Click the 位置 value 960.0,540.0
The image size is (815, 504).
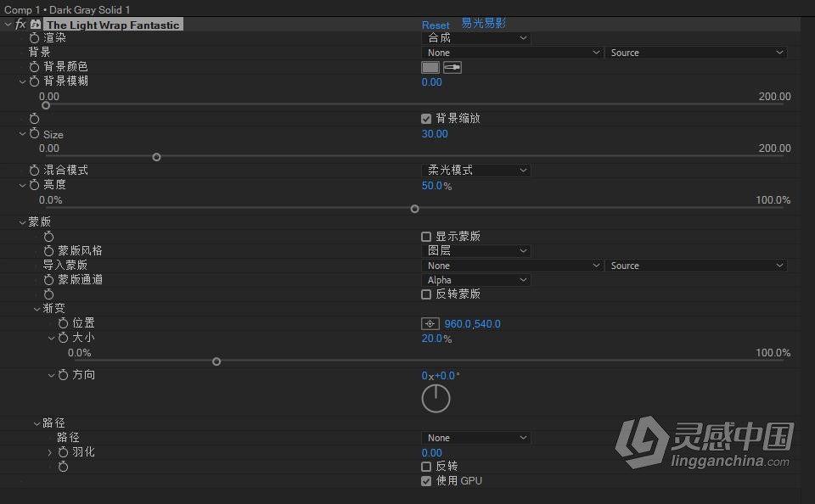pos(473,324)
